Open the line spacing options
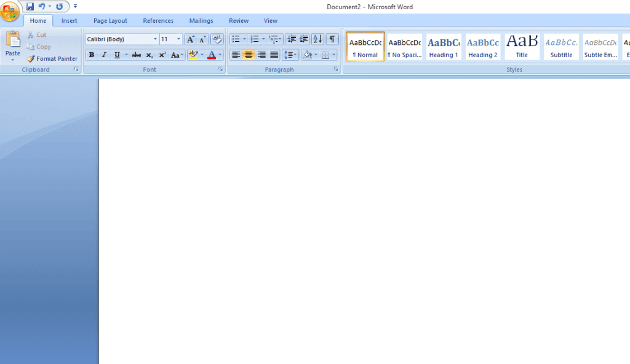The height and width of the screenshot is (364, 630). (290, 55)
